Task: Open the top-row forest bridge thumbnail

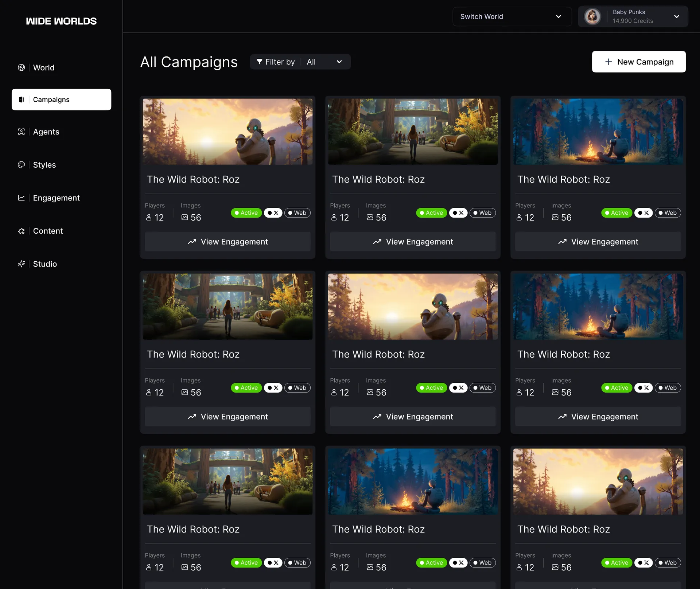Action: click(x=413, y=132)
